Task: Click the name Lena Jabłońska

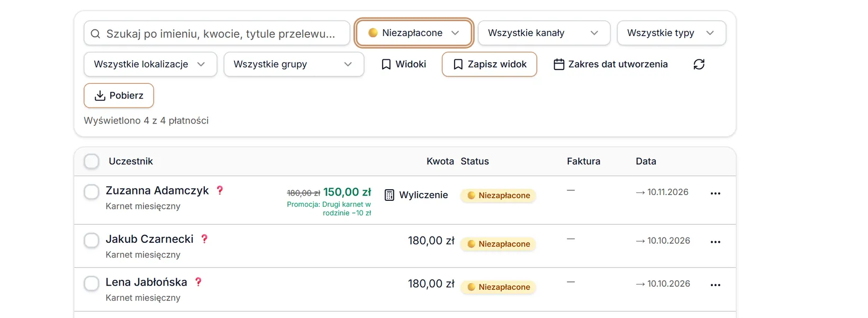Action: (147, 282)
